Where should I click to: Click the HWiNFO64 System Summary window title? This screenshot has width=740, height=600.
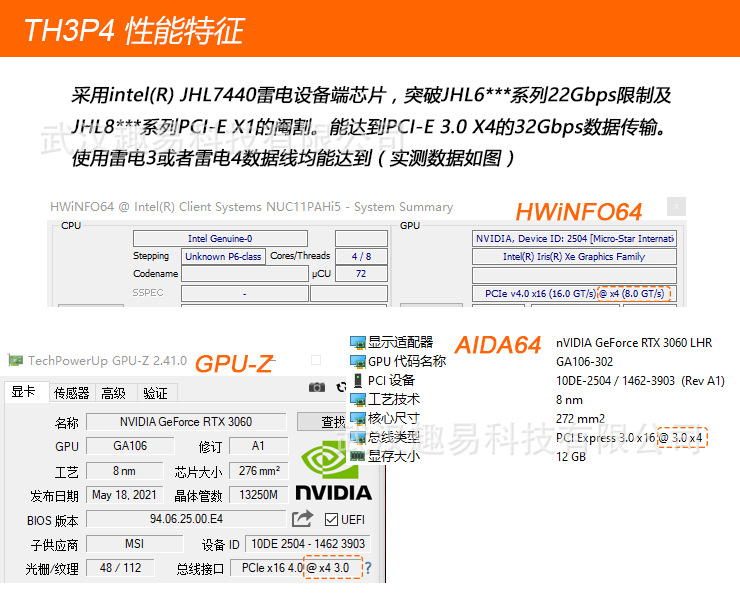[251, 207]
